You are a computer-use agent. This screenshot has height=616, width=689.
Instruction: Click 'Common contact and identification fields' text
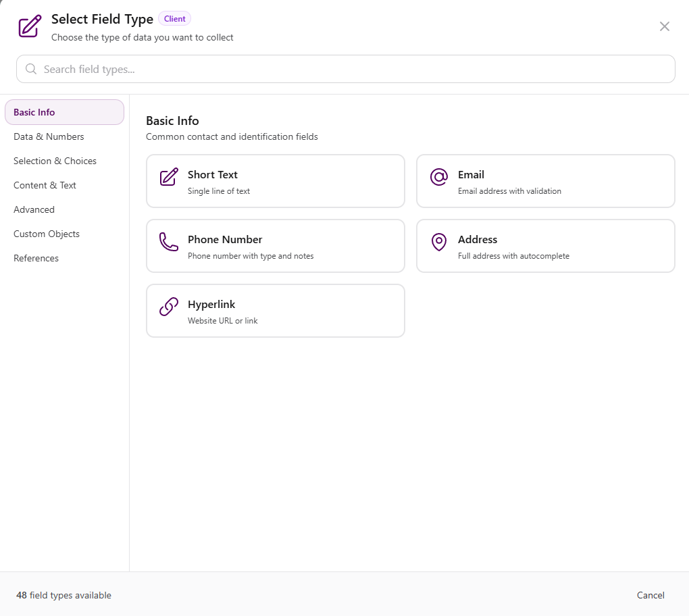(232, 136)
